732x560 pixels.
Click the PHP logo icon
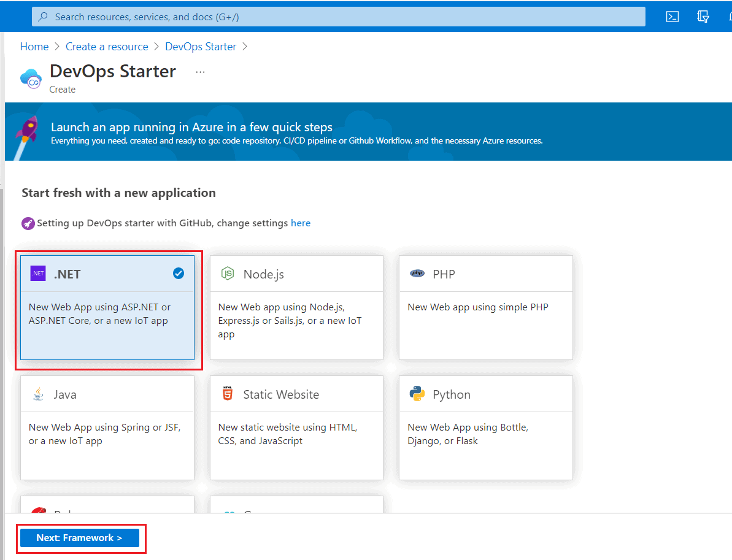[x=417, y=274]
